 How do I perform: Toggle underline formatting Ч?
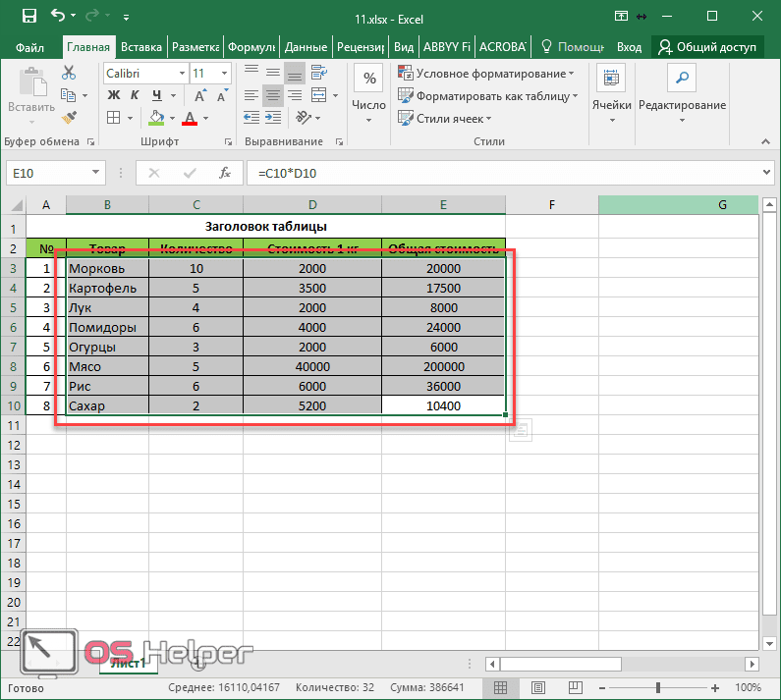click(x=157, y=95)
